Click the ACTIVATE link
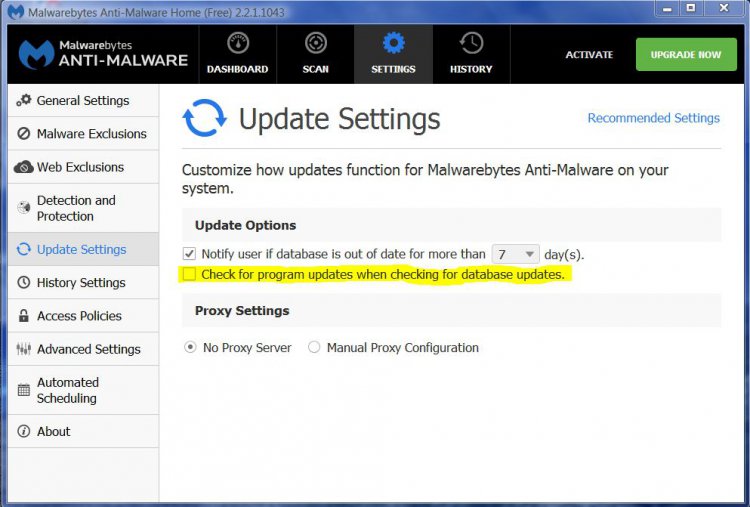The height and width of the screenshot is (507, 750). [x=589, y=55]
